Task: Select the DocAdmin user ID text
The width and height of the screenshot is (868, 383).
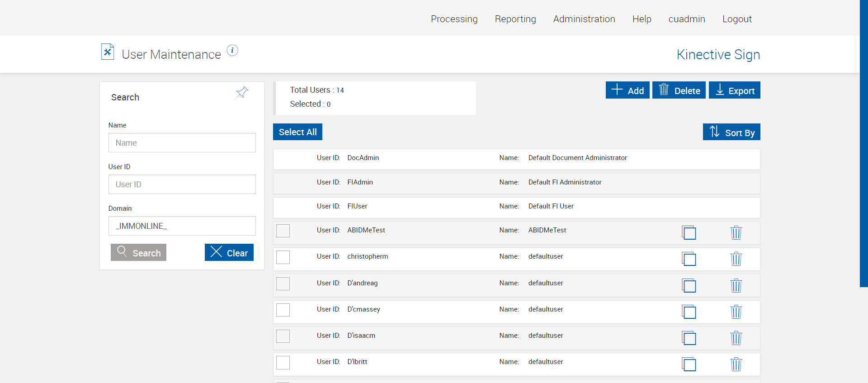Action: pyautogui.click(x=363, y=158)
